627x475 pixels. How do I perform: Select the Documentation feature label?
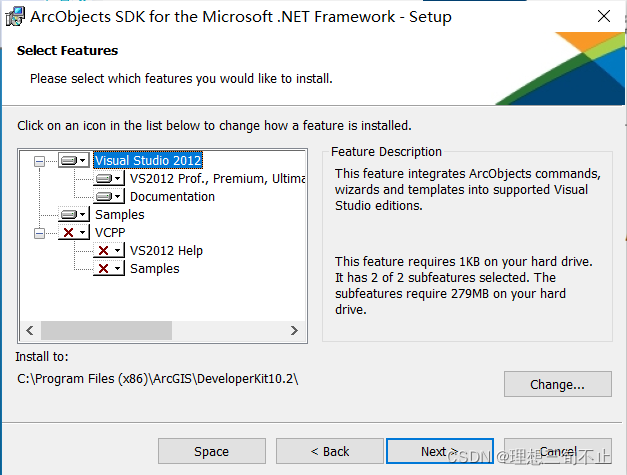click(172, 196)
